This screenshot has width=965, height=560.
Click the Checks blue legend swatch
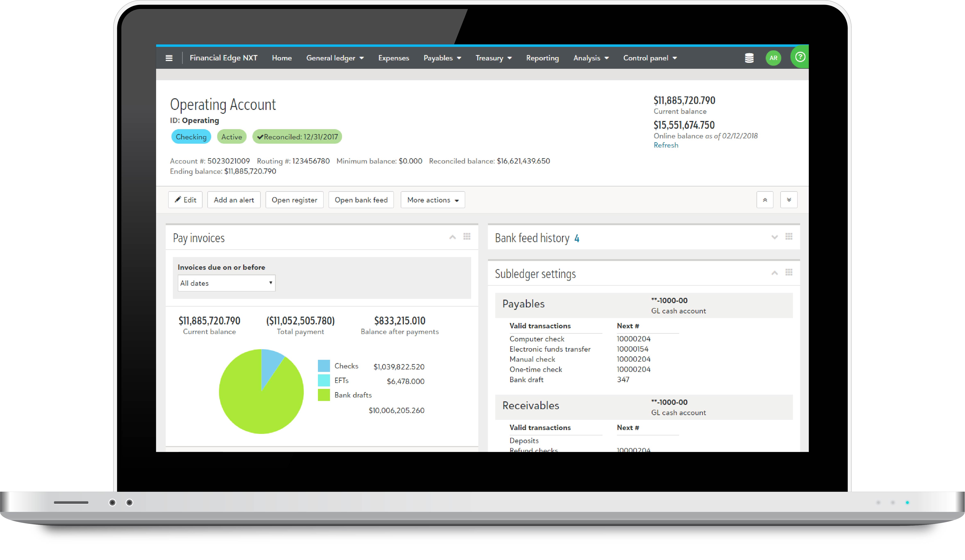click(x=324, y=366)
